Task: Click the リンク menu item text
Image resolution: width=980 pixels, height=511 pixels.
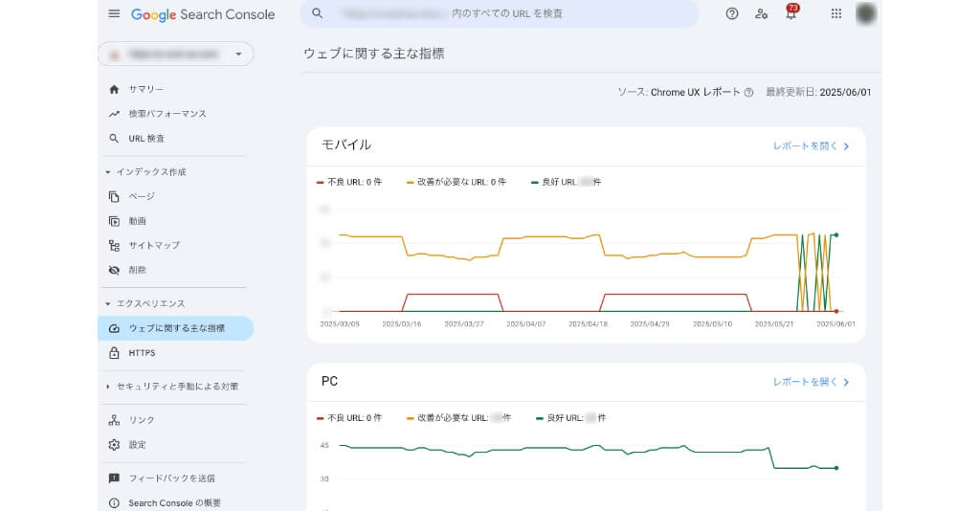Action: [142, 420]
